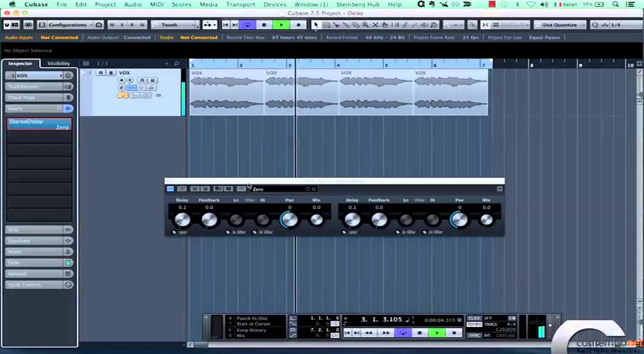
Task: Toggle the left lo filter button in StereoDelay
Action: pyautogui.click(x=228, y=232)
